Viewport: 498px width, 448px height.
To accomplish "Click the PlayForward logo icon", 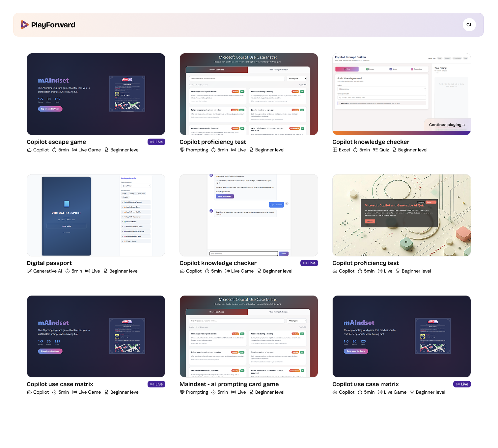I will [25, 25].
